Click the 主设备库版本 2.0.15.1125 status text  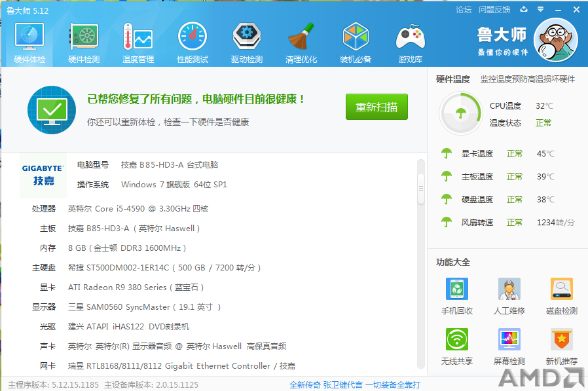151,384
